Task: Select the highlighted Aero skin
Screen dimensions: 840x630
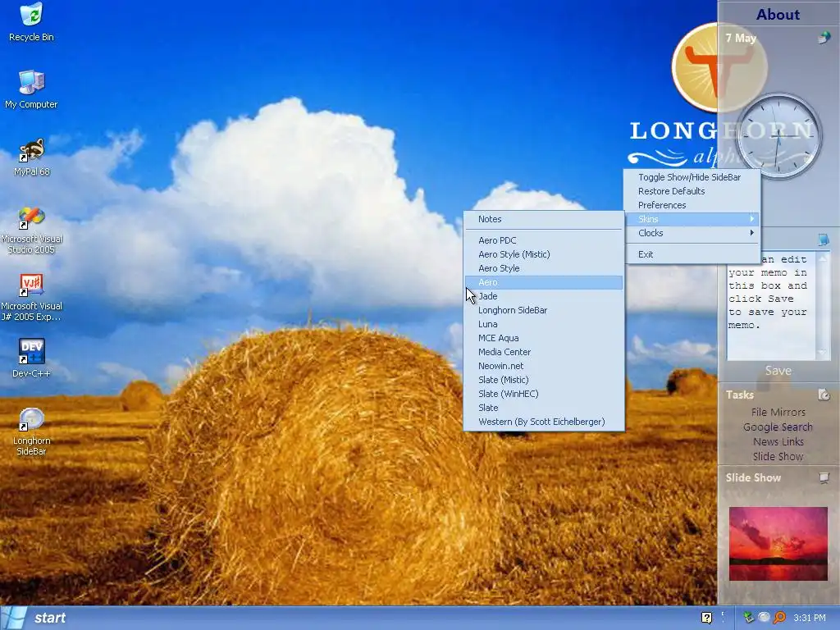Action: [x=544, y=282]
